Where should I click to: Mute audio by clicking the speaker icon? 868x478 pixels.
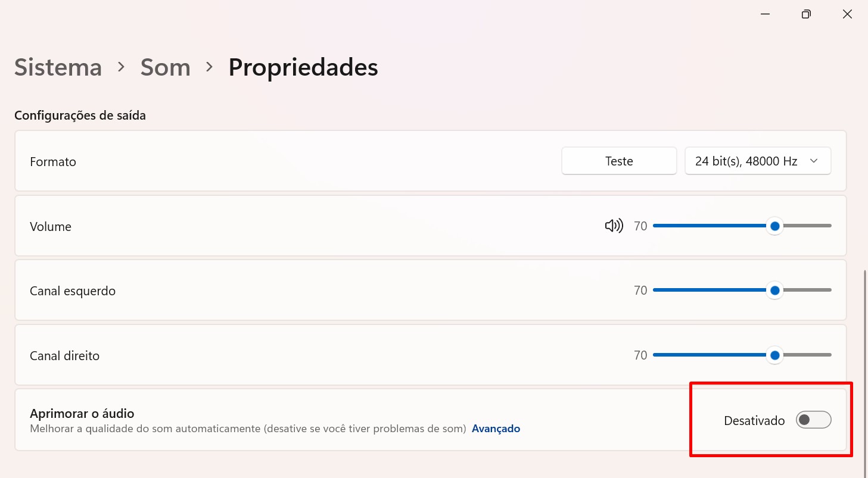coord(614,226)
